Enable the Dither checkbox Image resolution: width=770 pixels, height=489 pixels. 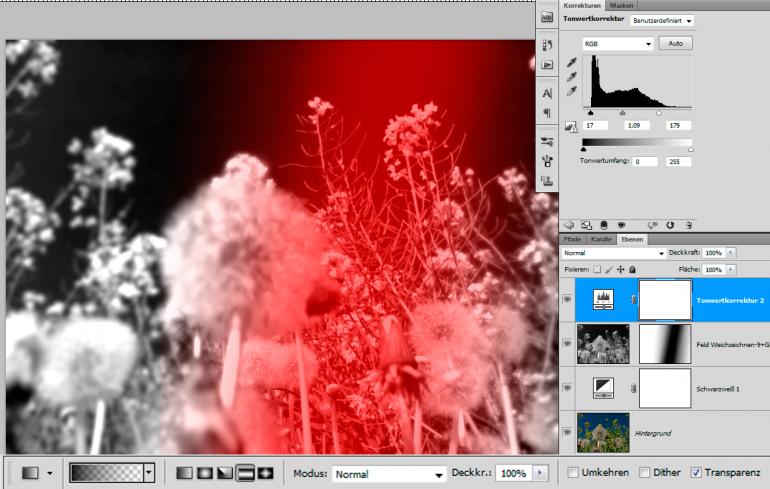pos(644,472)
